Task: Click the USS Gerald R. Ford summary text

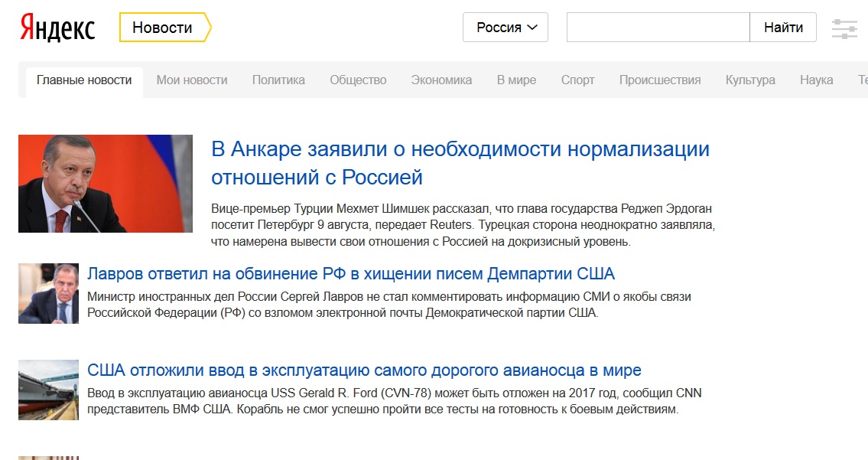Action: [x=394, y=401]
